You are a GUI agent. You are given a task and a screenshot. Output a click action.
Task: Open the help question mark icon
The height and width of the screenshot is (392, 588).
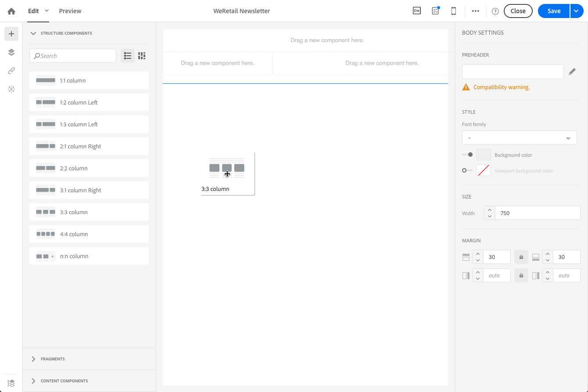click(x=495, y=11)
